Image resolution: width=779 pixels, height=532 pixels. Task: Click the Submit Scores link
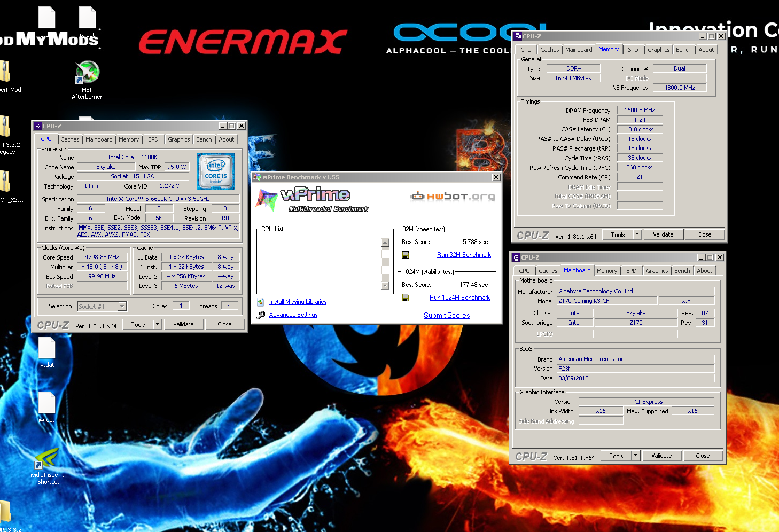(x=447, y=316)
